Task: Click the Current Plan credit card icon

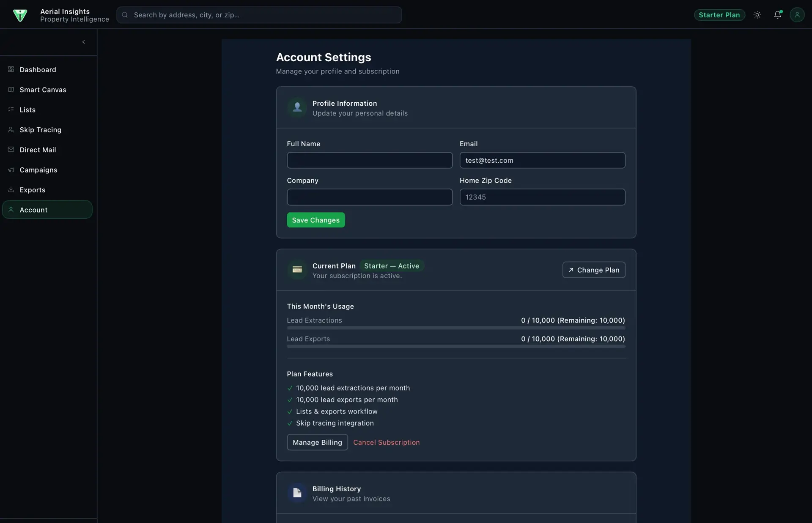Action: point(297,270)
